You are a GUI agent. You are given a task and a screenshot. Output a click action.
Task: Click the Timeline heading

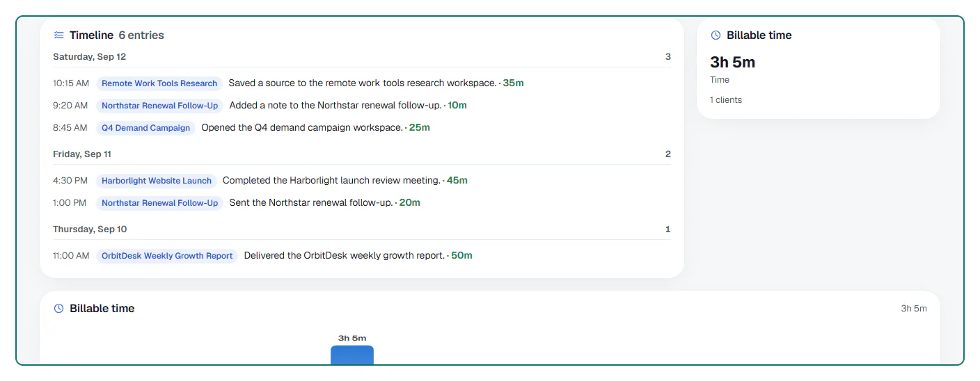tap(91, 35)
